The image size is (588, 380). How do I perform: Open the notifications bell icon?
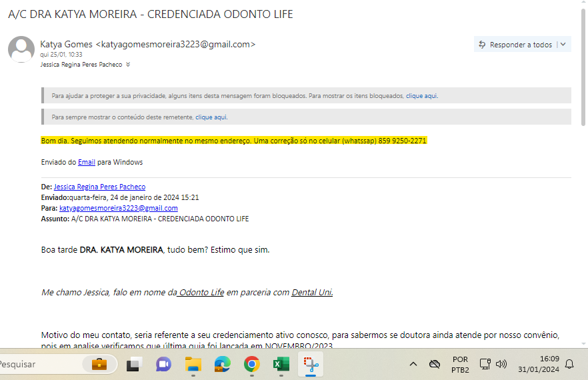(569, 364)
